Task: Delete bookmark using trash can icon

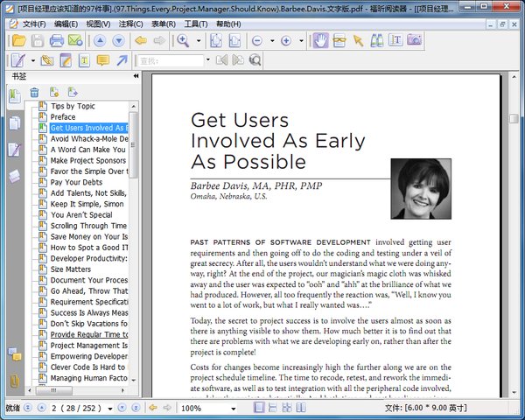Action: 34,93
